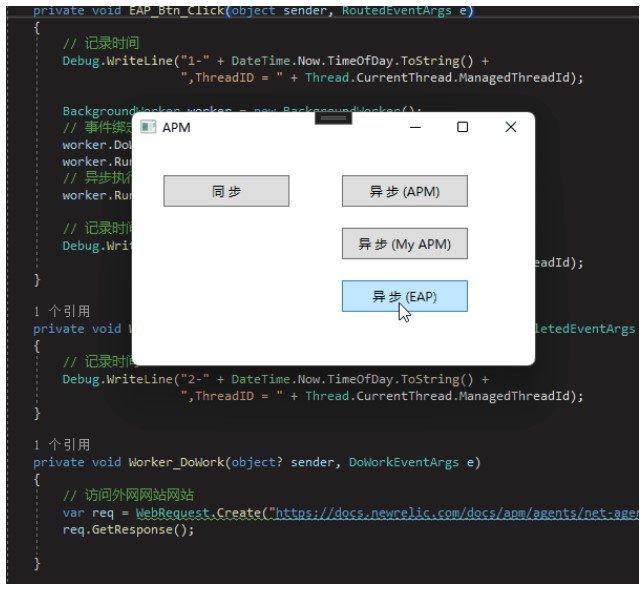Click Debug.WriteLine("2-" code line
This screenshot has height=591, width=644.
coord(275,379)
